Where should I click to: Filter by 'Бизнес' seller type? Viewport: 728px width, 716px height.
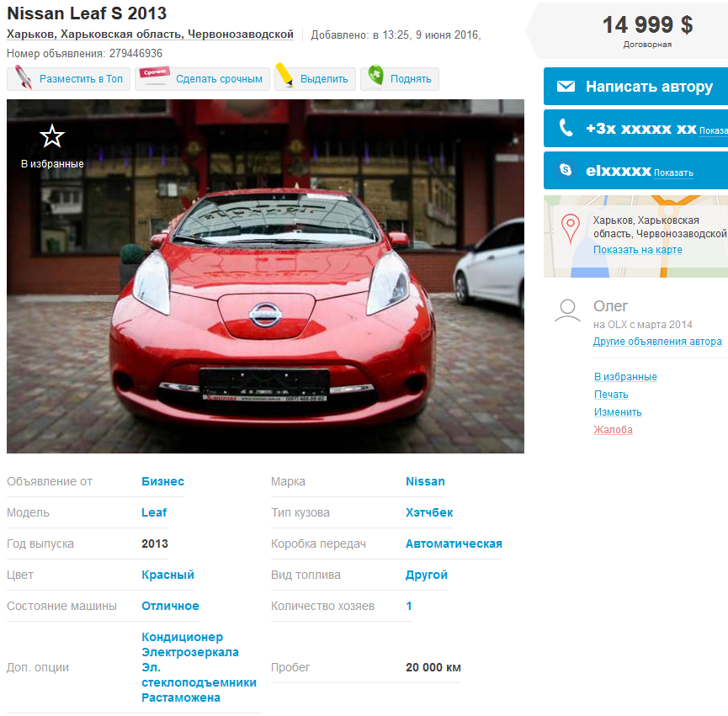163,481
